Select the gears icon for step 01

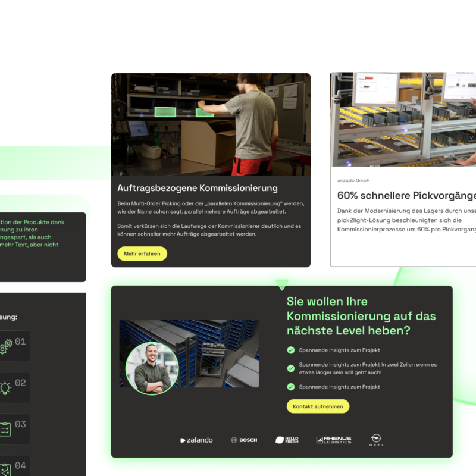pyautogui.click(x=6, y=346)
